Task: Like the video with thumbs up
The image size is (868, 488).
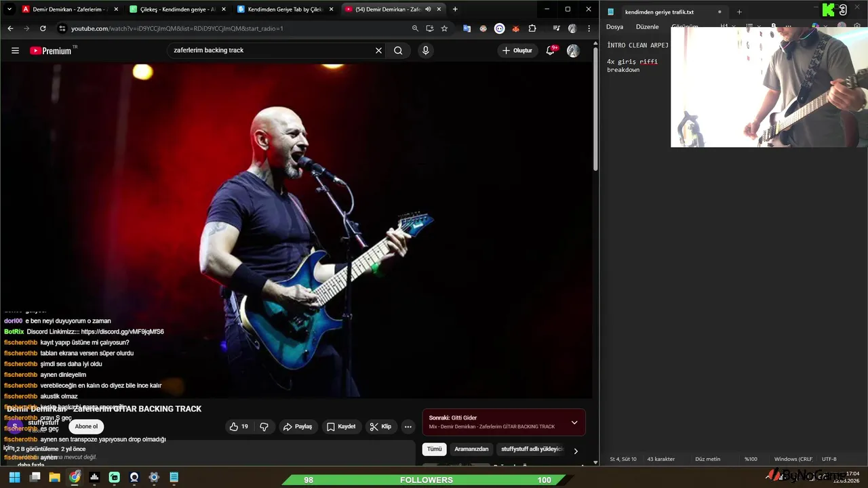Action: (239, 426)
